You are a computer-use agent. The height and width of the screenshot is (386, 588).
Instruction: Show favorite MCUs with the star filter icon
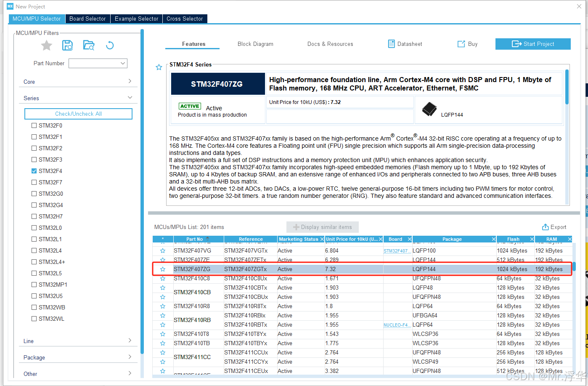[x=47, y=45]
